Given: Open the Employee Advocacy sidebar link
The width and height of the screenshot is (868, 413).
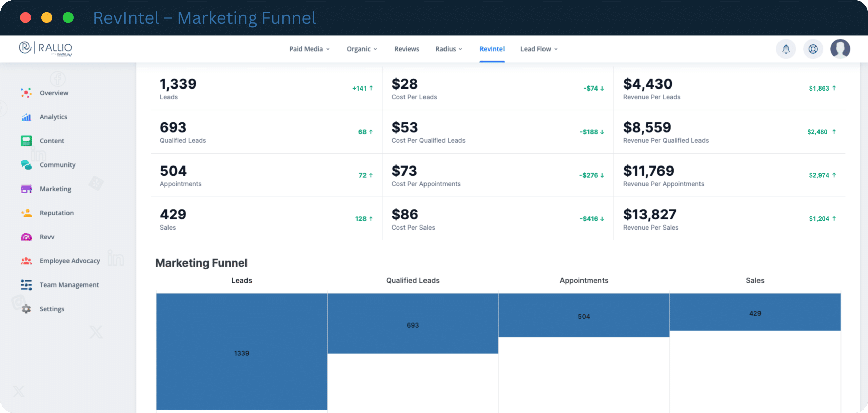Looking at the screenshot, I should [x=70, y=261].
